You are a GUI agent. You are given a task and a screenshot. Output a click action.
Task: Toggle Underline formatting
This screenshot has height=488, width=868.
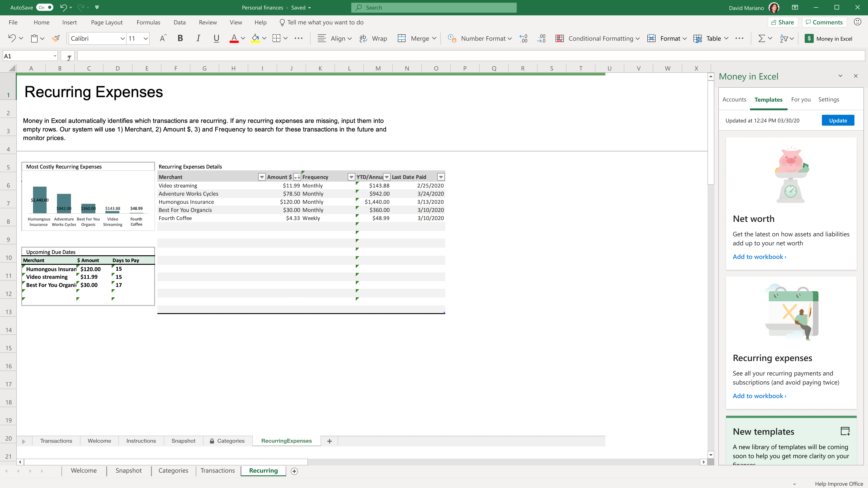(x=216, y=38)
